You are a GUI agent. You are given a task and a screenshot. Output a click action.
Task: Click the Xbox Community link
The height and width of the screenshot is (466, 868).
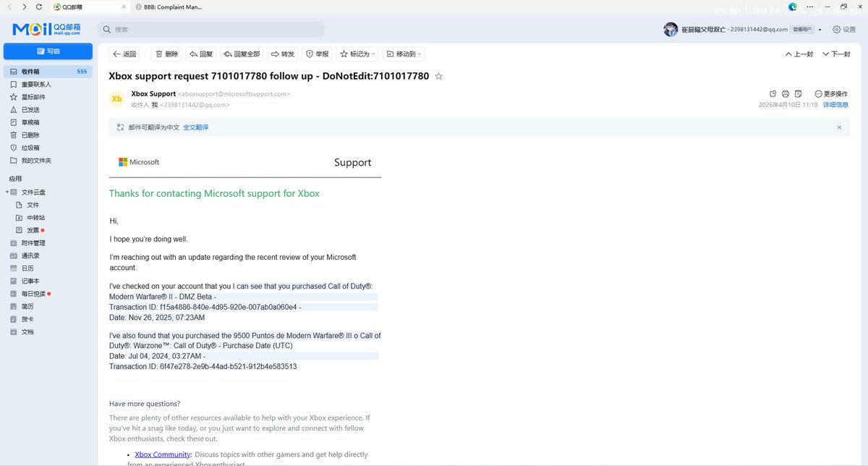pyautogui.click(x=163, y=454)
